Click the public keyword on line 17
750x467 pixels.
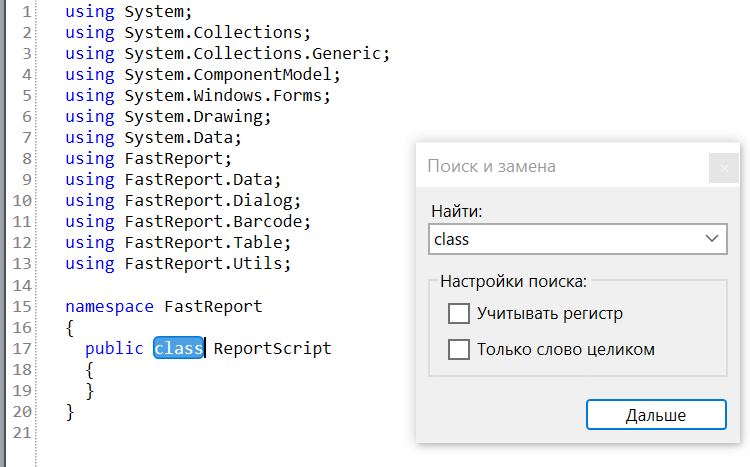114,348
